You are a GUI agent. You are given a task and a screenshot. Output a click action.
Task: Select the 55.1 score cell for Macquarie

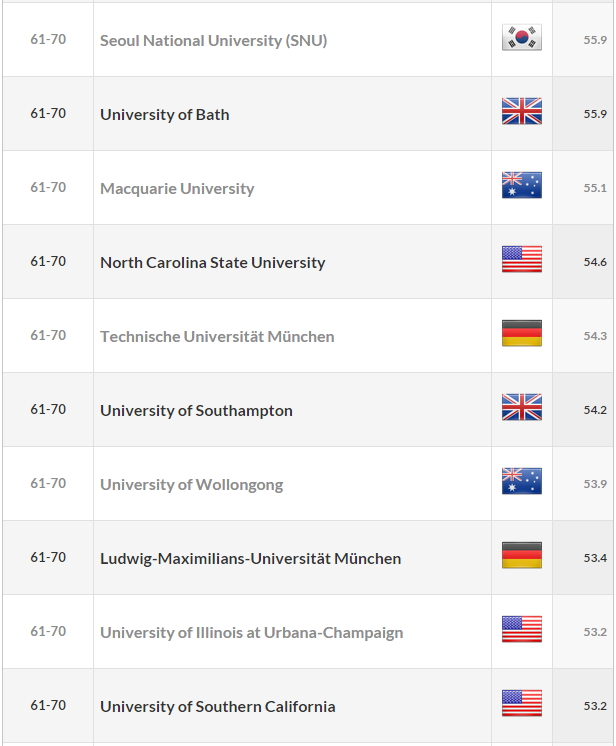pyautogui.click(x=583, y=187)
